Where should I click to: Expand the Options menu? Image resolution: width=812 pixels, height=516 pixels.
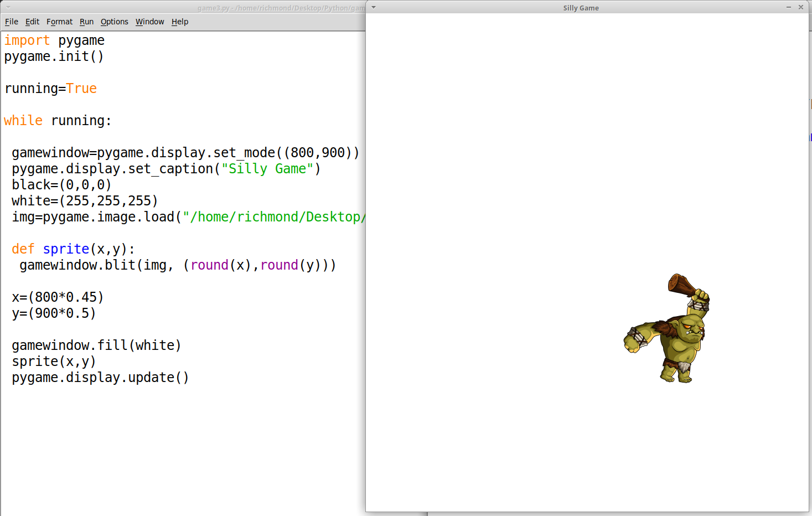point(114,22)
